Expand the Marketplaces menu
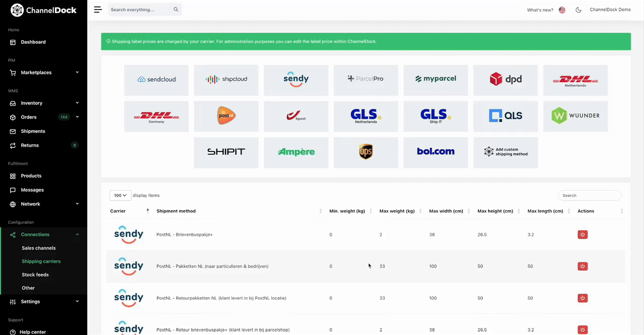 (x=44, y=72)
